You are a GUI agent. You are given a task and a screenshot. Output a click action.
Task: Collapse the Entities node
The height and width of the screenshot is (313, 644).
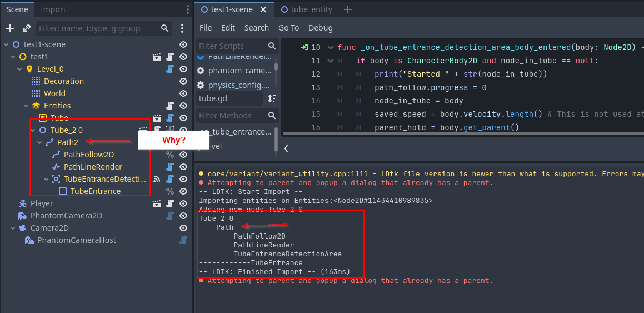tap(26, 106)
